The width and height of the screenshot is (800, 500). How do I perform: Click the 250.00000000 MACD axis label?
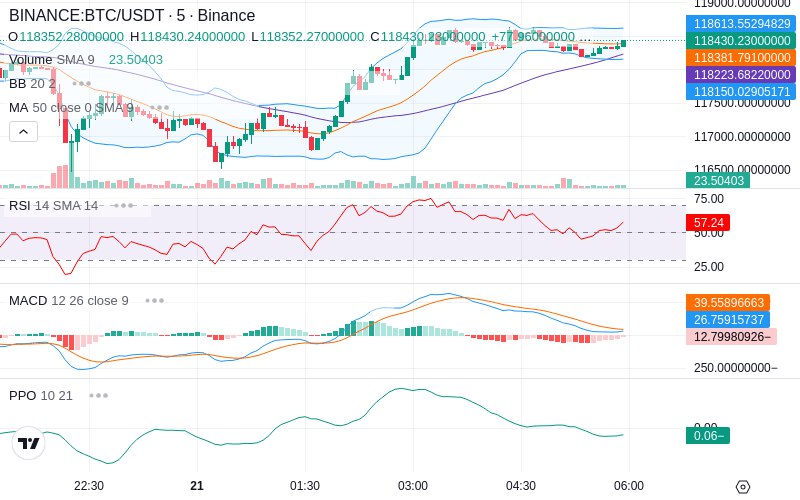(x=736, y=367)
